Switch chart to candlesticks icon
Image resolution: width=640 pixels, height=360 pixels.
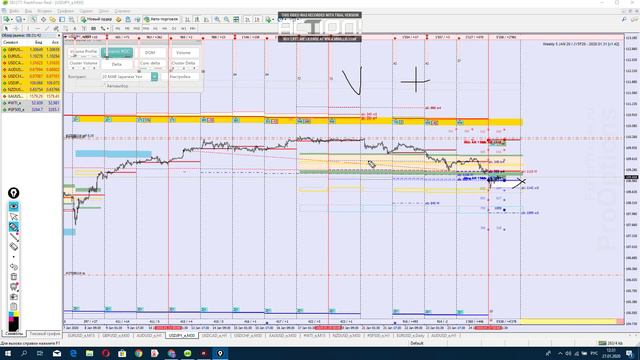click(197, 19)
